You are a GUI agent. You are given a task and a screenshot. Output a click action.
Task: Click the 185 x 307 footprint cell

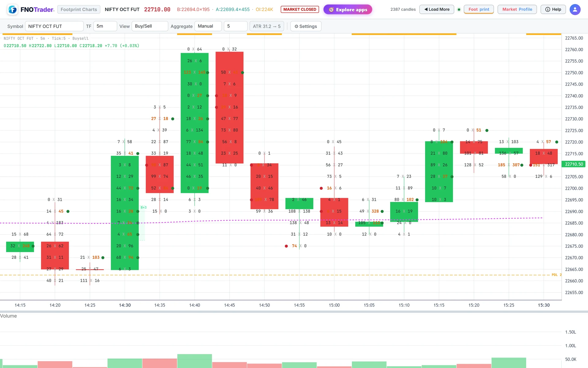tap(509, 165)
